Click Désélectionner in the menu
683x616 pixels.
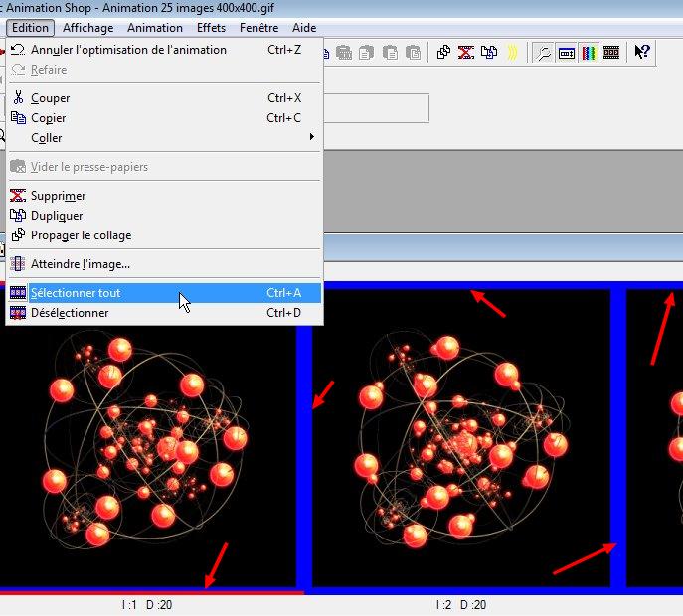pyautogui.click(x=70, y=313)
